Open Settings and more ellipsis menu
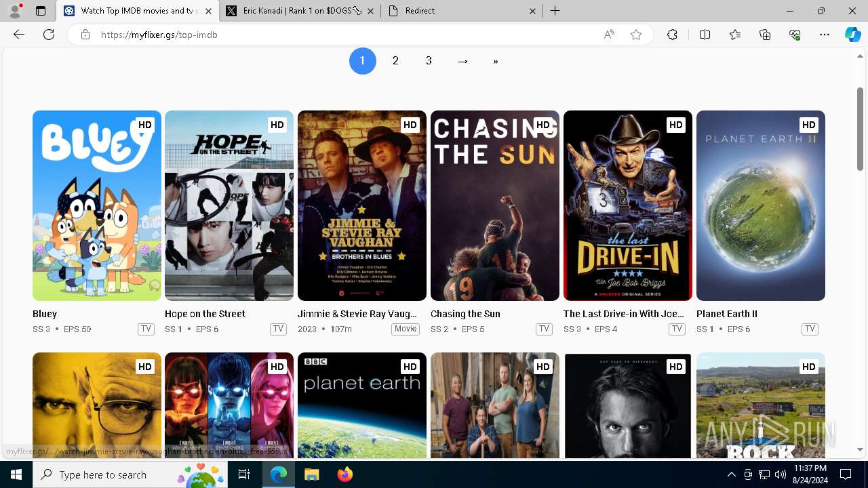Screen dimensions: 868x488 point(825,35)
